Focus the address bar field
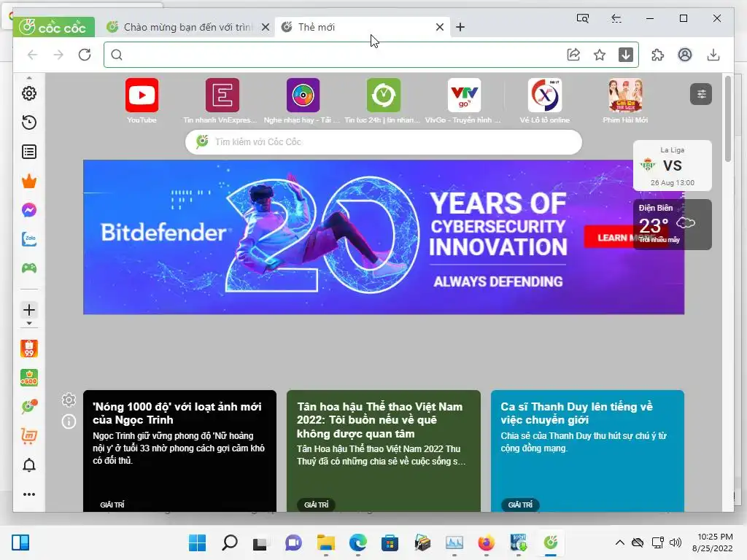Viewport: 747px width, 560px height. pos(333,55)
